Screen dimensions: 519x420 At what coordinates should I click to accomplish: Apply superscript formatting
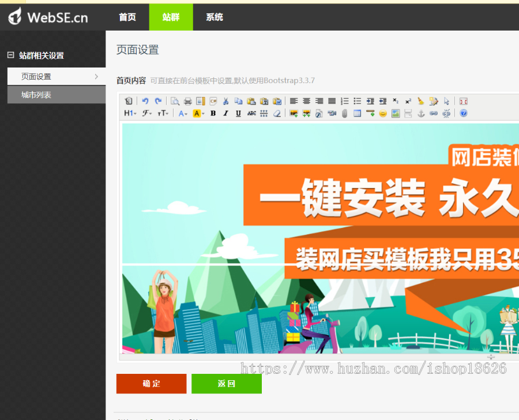pos(408,101)
